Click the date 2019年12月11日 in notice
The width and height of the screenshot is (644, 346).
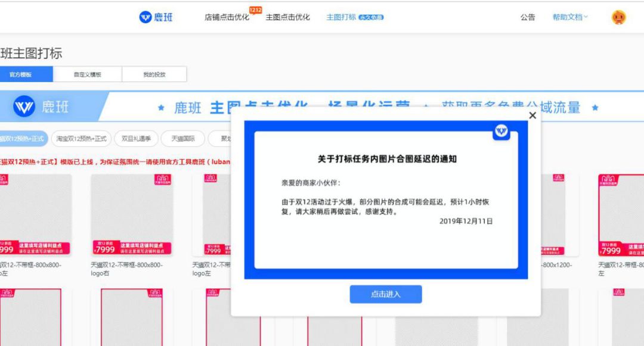466,222
